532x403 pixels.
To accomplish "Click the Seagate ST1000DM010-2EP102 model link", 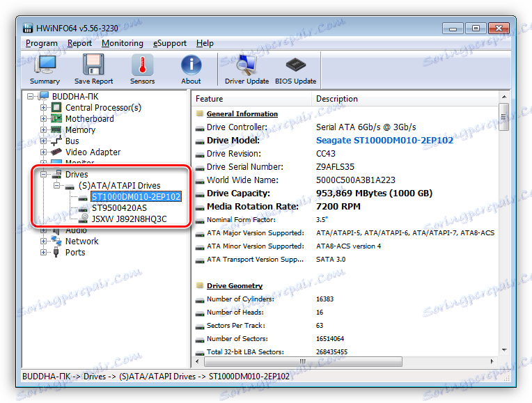I will coord(384,141).
